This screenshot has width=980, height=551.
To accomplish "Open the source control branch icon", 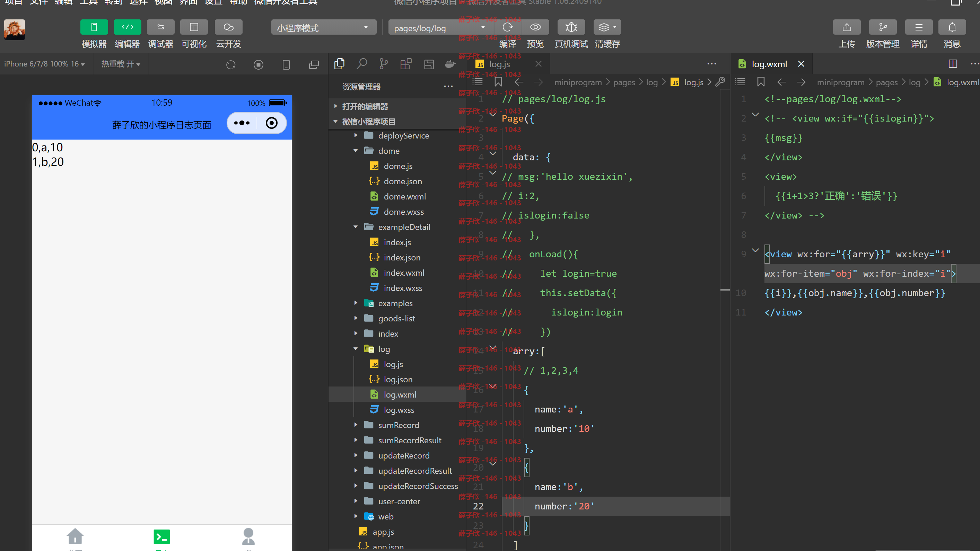I will (x=384, y=64).
